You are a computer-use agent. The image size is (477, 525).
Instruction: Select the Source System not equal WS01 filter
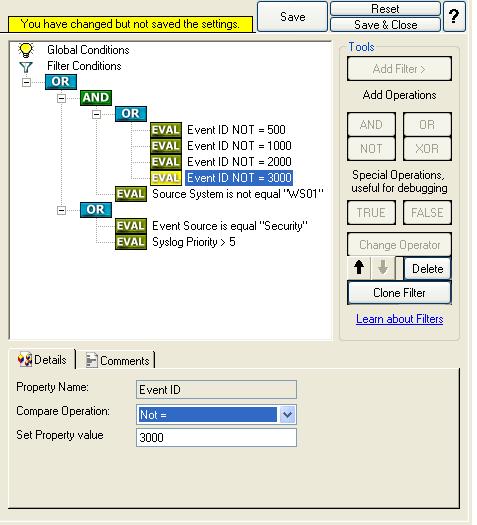click(x=238, y=194)
